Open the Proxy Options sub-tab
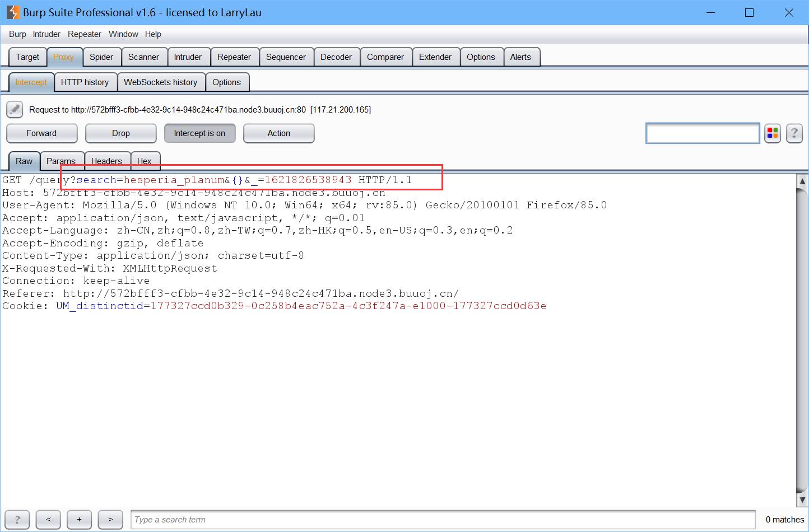 [226, 82]
